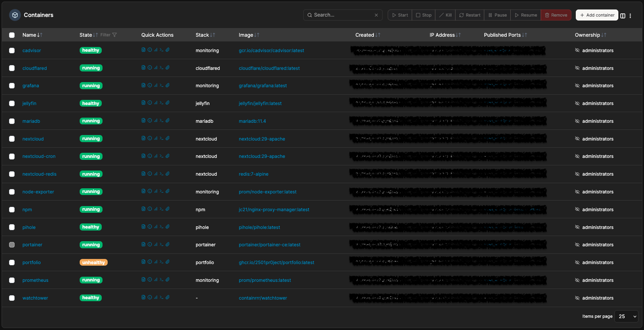View stats chart for the grafana container
Viewport: 644px width, 330px height.
click(x=156, y=85)
